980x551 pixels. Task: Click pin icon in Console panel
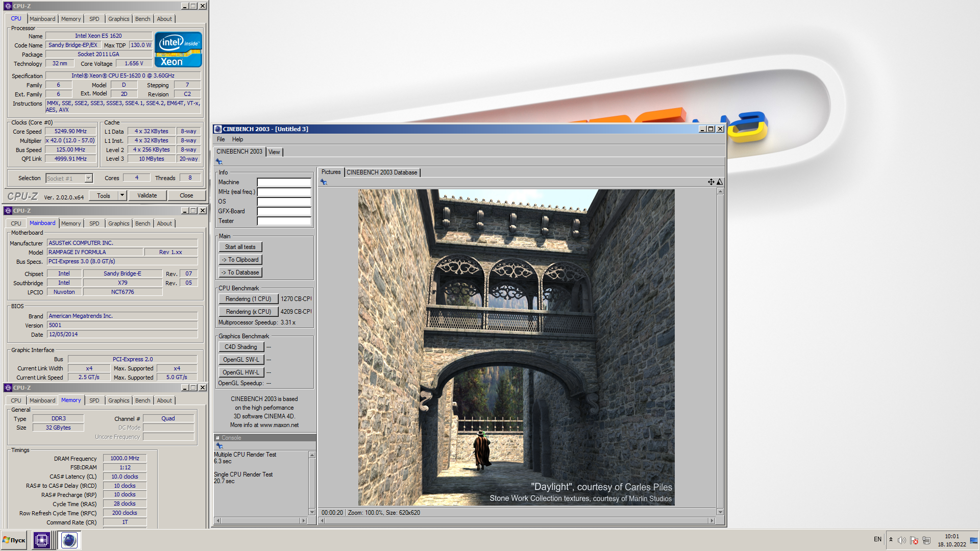[219, 446]
